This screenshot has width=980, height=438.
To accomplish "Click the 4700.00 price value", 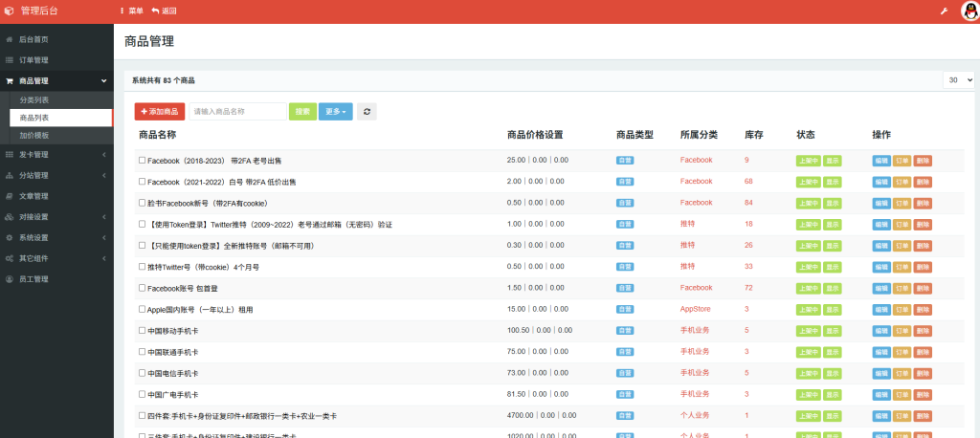I will [520, 415].
